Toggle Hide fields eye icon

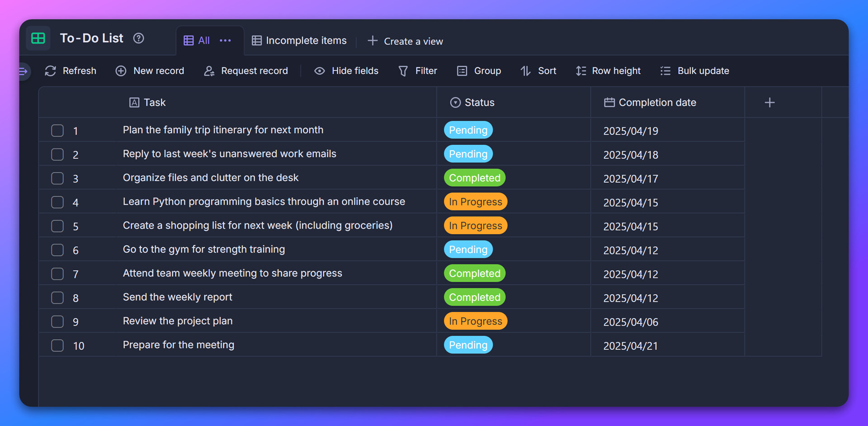pyautogui.click(x=320, y=71)
